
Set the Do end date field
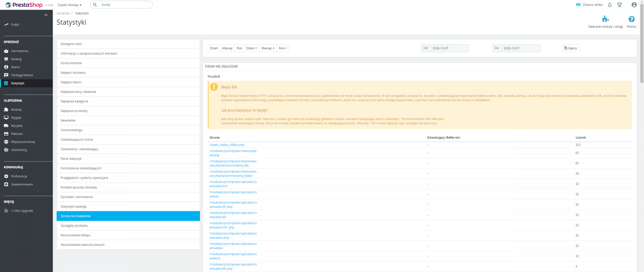coord(521,48)
